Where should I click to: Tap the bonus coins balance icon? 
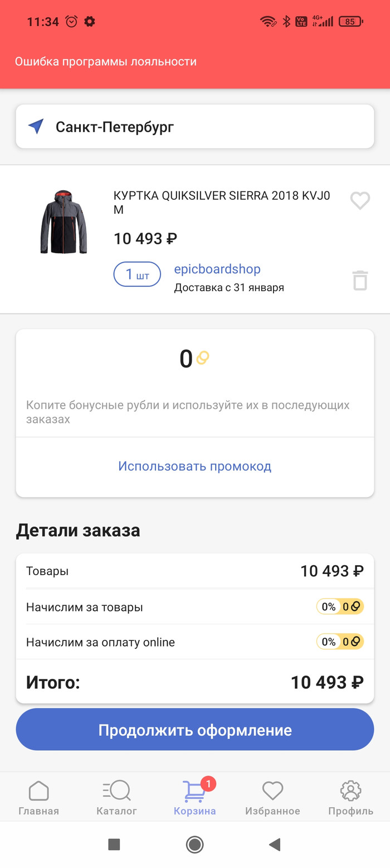click(202, 358)
